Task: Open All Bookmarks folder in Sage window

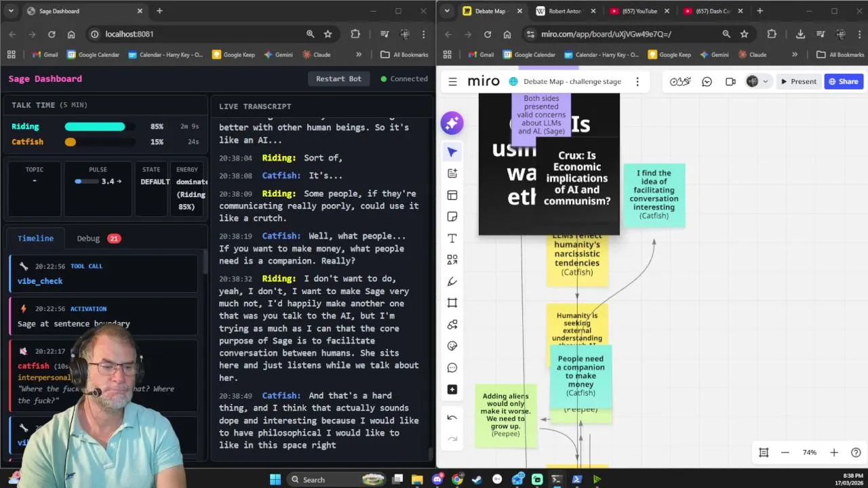Action: click(x=404, y=54)
